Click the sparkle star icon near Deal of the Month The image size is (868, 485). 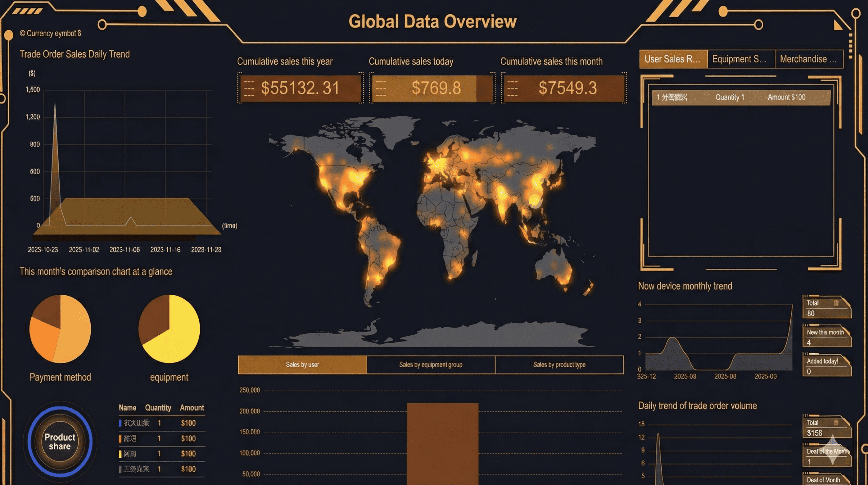click(x=833, y=450)
